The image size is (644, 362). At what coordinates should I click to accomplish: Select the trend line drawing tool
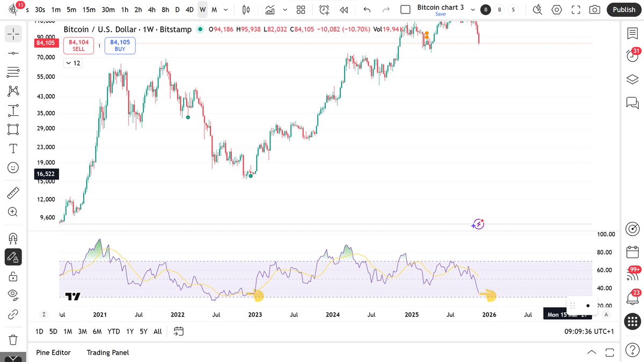coord(13,53)
